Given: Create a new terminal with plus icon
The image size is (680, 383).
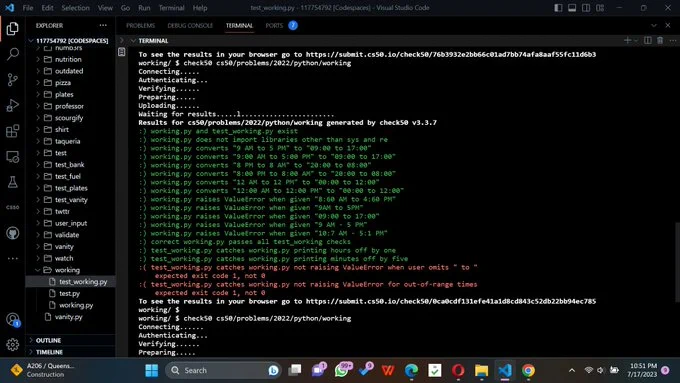Looking at the screenshot, I should coord(627,40).
